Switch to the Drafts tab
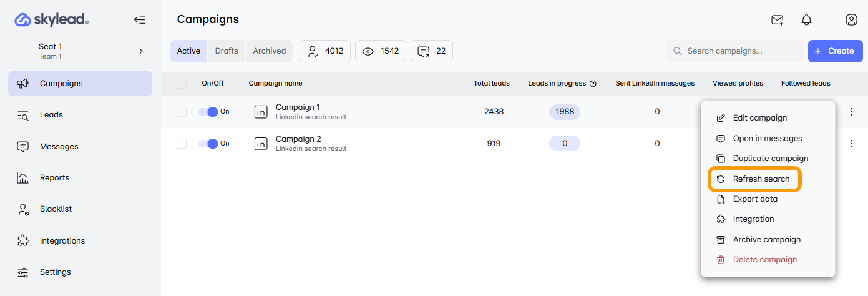The height and width of the screenshot is (296, 868). pos(227,51)
